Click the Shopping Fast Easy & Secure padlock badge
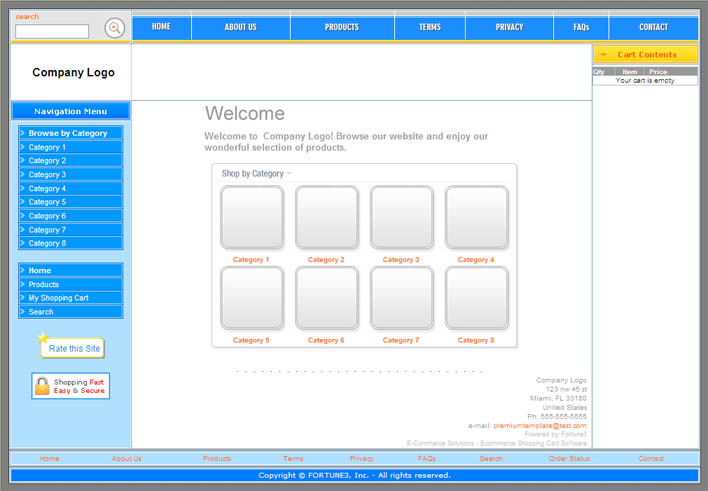Screen dimensions: 708x491 tap(70, 386)
